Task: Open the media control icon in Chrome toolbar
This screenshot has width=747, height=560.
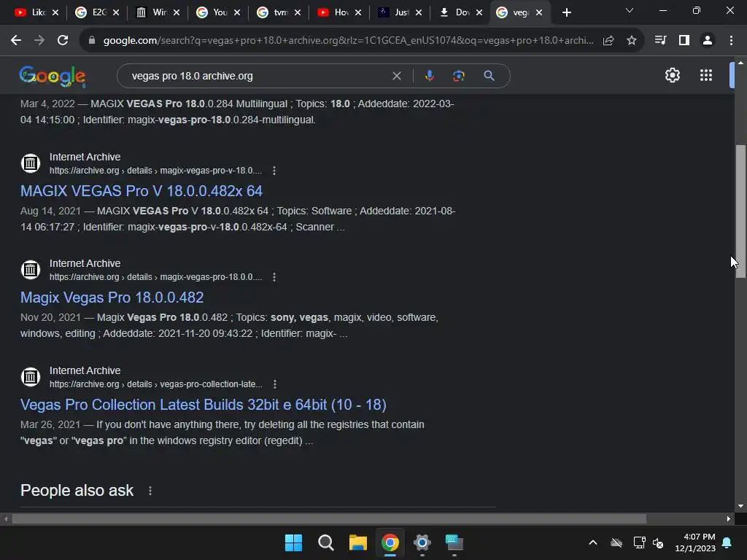Action: [x=660, y=41]
